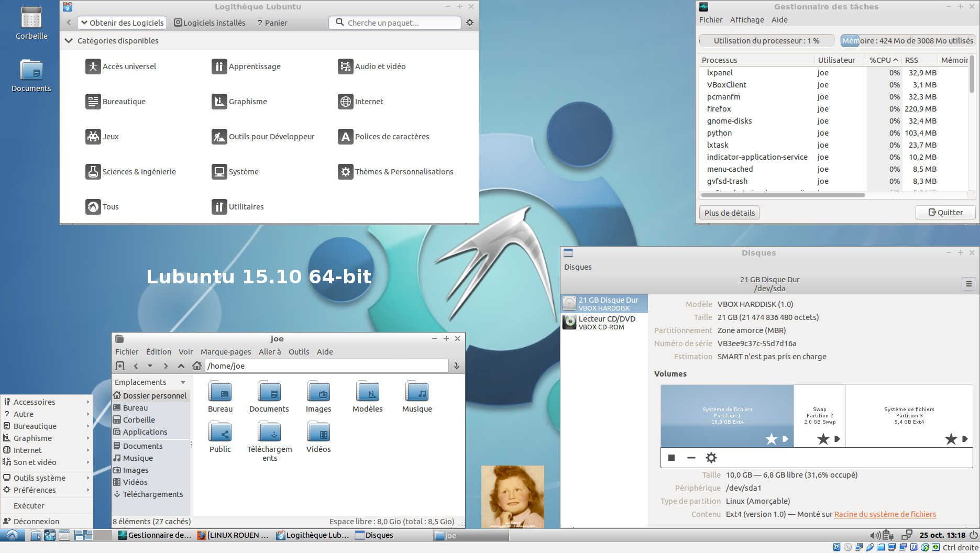
Task: Open Affichage menu in task manager
Action: [x=747, y=20]
